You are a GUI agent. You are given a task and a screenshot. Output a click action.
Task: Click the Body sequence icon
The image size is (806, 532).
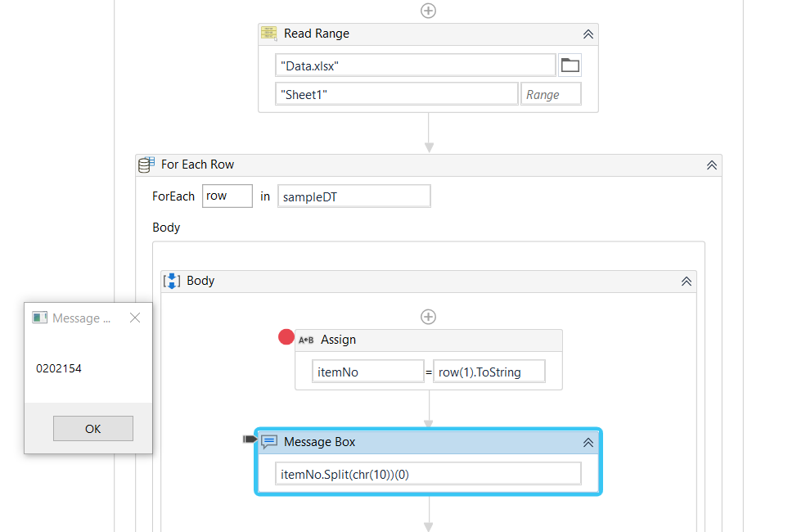coord(173,281)
